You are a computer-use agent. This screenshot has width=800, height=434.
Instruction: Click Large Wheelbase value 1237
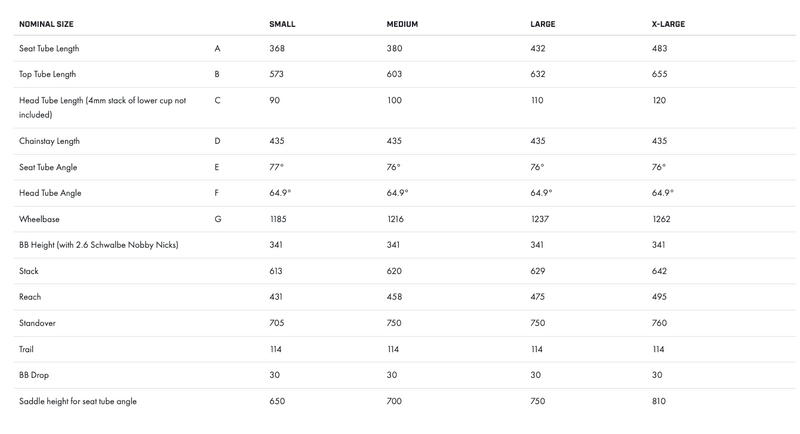coord(539,219)
